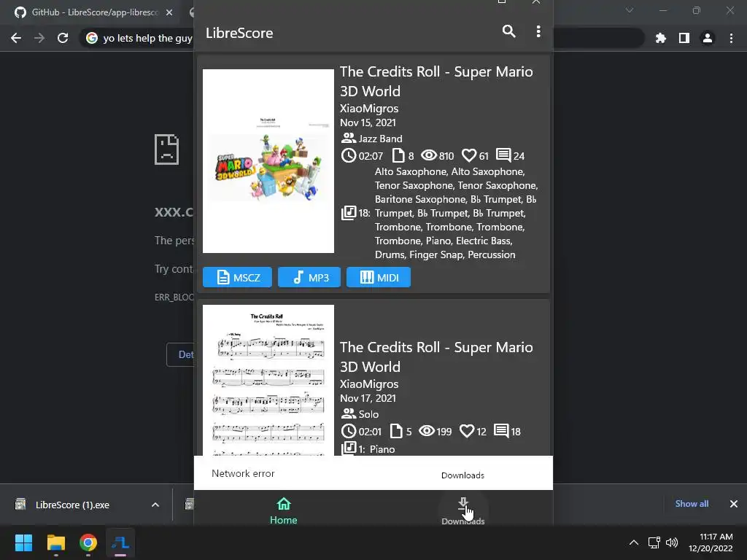Viewport: 747px width, 560px height.
Task: Open Chrome three-dot menu
Action: pyautogui.click(x=731, y=38)
